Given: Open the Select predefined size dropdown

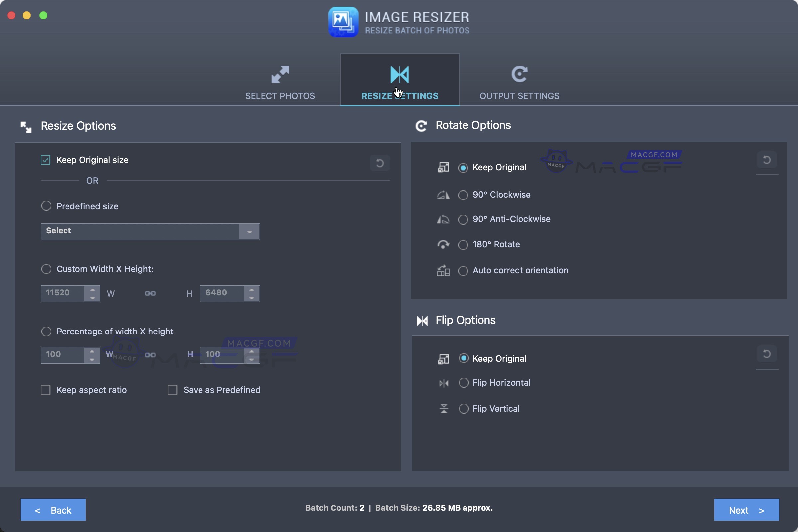Looking at the screenshot, I should [x=249, y=232].
